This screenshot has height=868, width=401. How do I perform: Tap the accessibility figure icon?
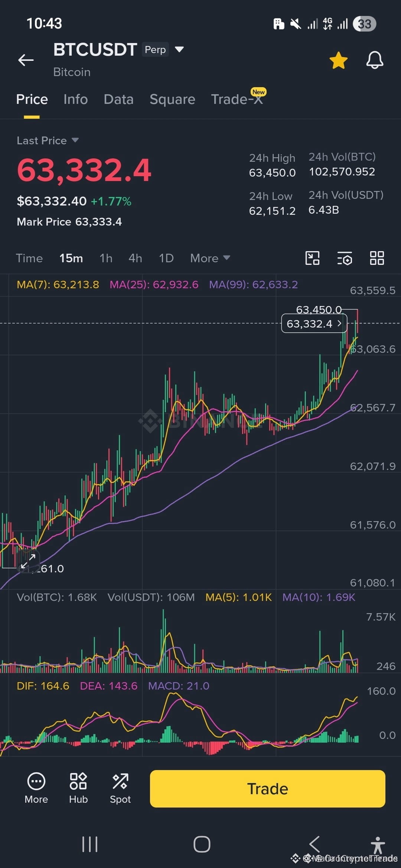378,845
